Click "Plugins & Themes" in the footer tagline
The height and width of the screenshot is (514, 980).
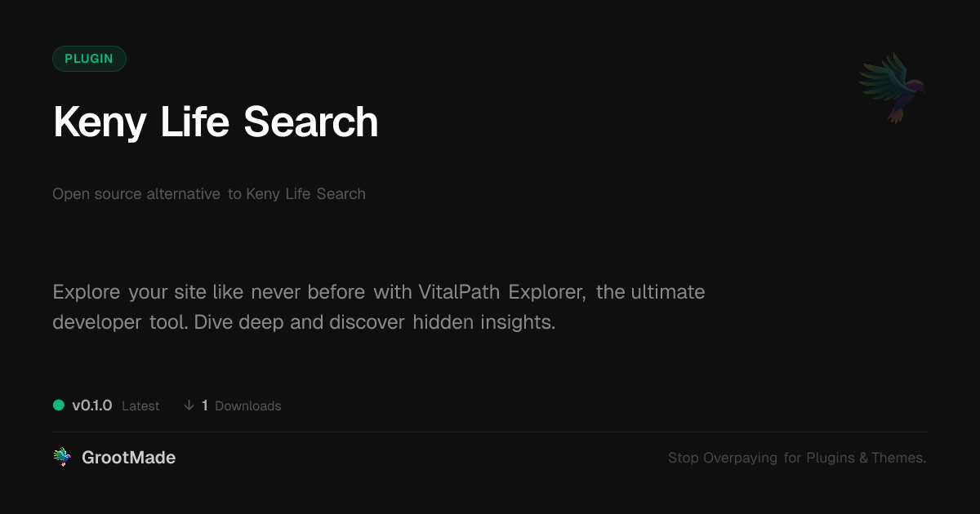point(866,458)
